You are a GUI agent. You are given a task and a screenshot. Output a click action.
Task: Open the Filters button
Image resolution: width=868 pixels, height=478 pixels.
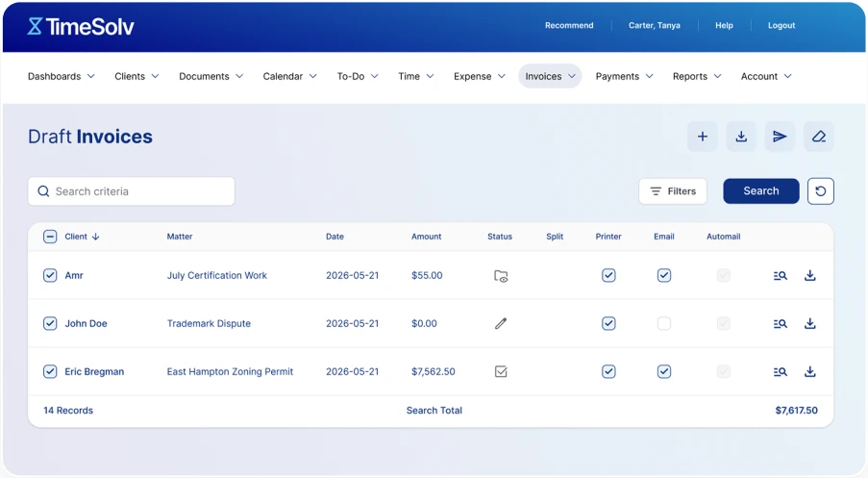coord(673,191)
